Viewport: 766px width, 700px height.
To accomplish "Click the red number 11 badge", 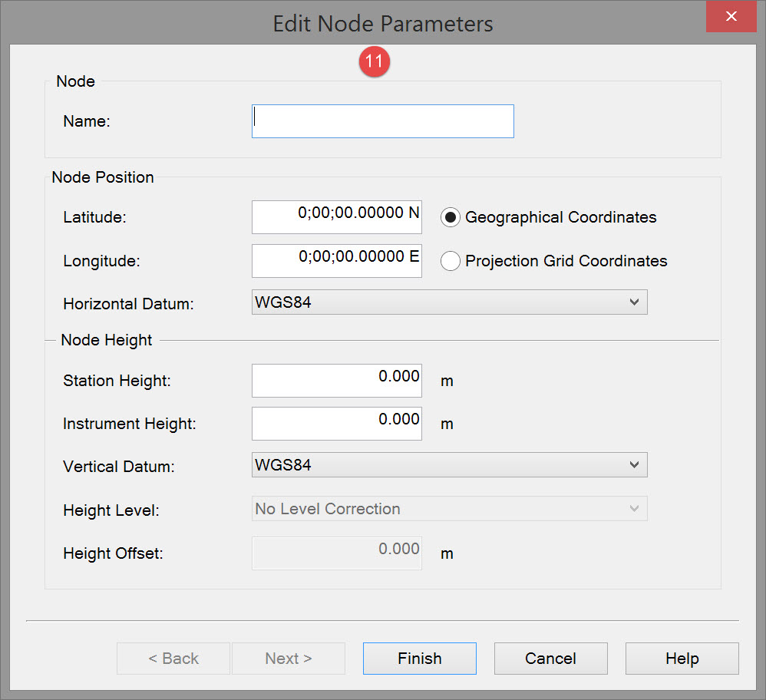I will point(374,63).
